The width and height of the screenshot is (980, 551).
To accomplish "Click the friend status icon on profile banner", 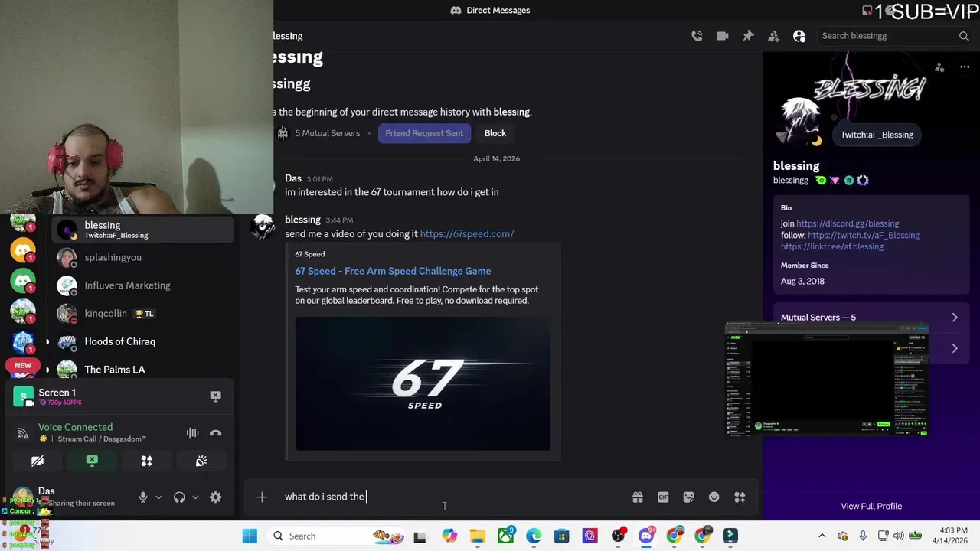I will point(939,67).
